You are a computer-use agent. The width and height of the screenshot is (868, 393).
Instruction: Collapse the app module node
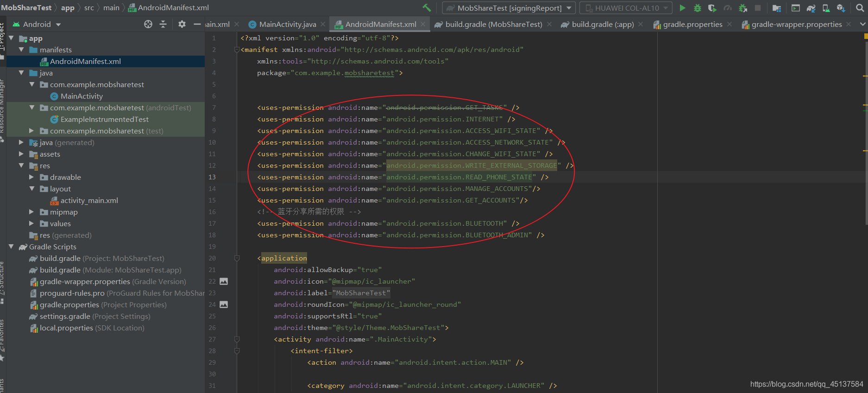(x=11, y=38)
